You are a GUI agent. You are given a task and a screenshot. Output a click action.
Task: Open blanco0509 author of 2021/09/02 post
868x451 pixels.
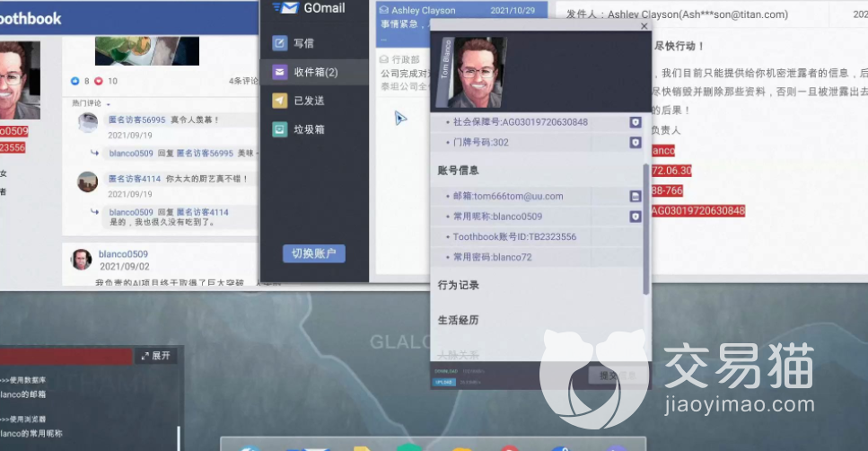pyautogui.click(x=124, y=254)
